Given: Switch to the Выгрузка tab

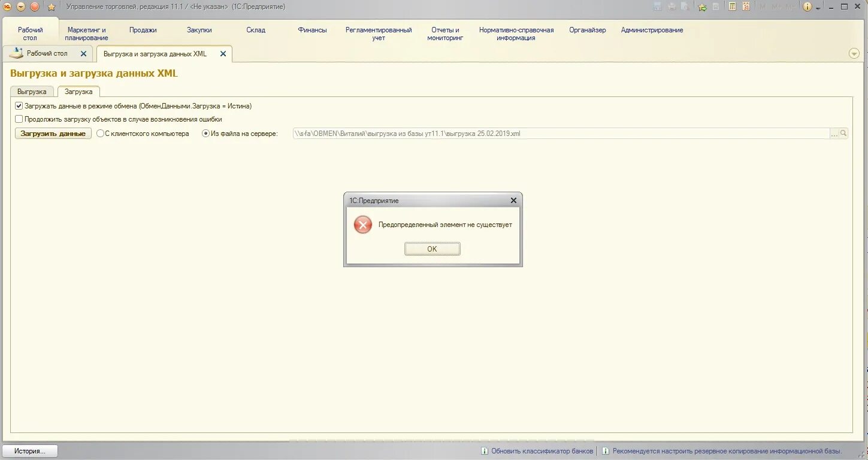Looking at the screenshot, I should [32, 92].
